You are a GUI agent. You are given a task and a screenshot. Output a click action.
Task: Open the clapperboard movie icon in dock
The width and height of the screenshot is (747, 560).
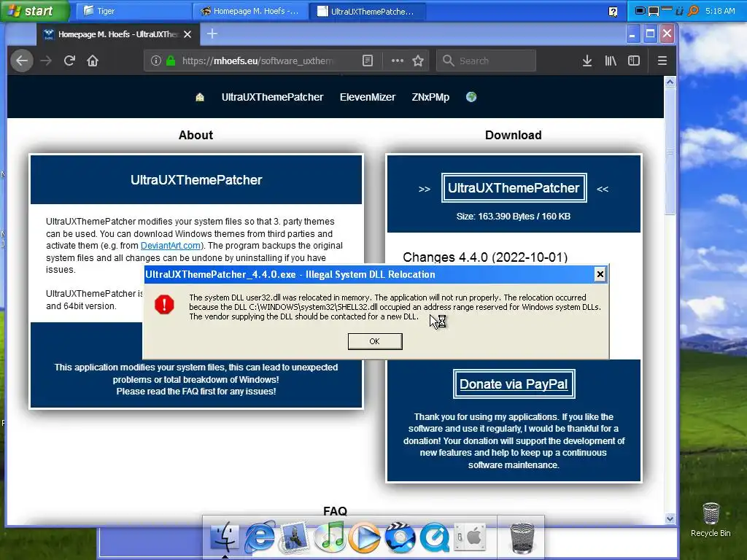click(x=400, y=537)
